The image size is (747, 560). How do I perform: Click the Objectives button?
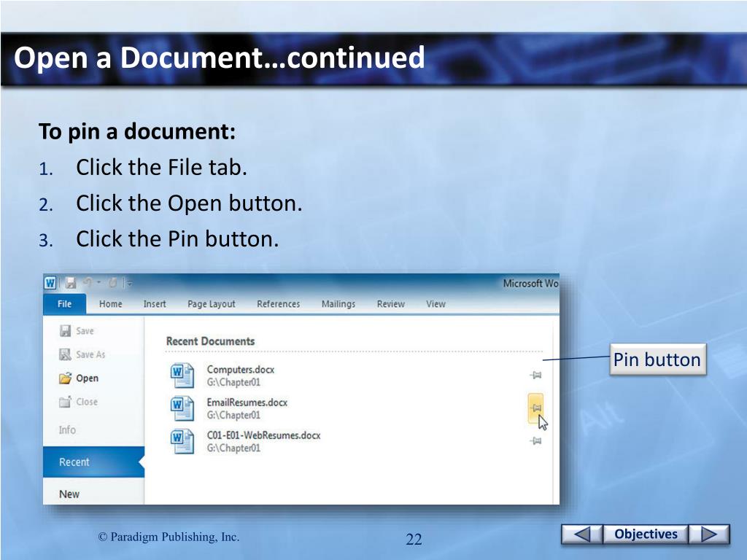[x=646, y=534]
